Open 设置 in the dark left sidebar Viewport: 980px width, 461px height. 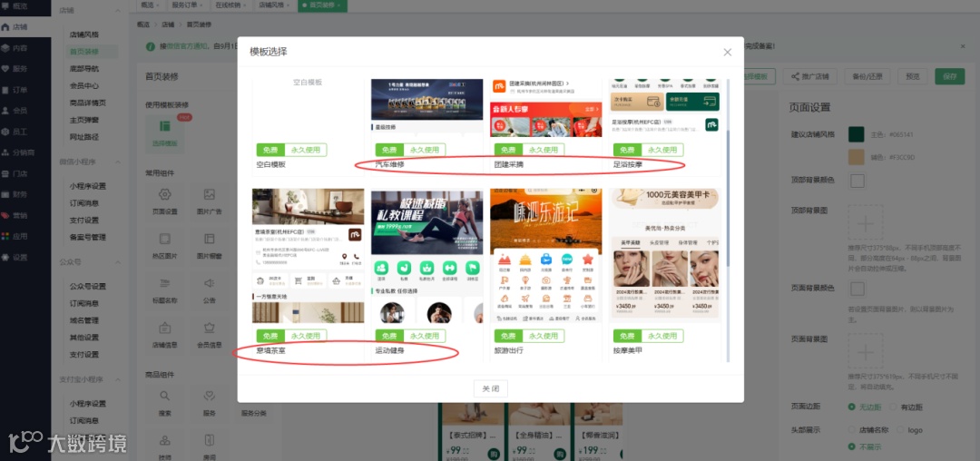tap(15, 258)
